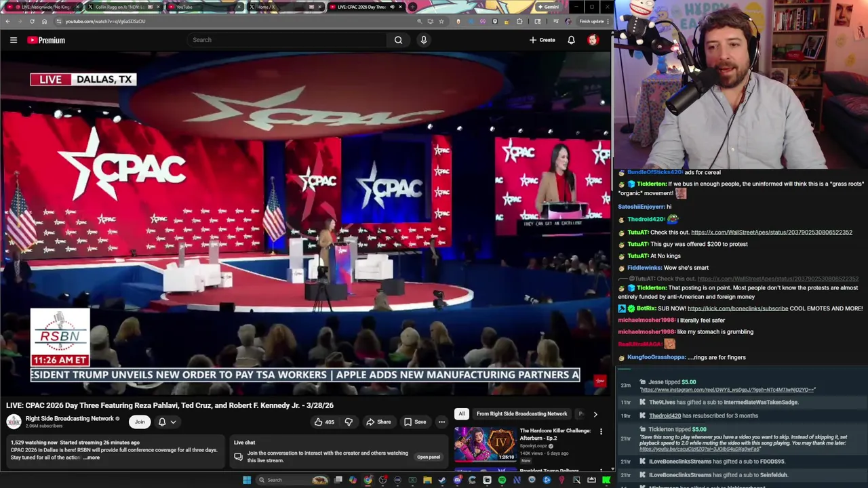Click username michaelmosher1998 saying 'i literally feel safer'
The image size is (868, 488).
(646, 320)
